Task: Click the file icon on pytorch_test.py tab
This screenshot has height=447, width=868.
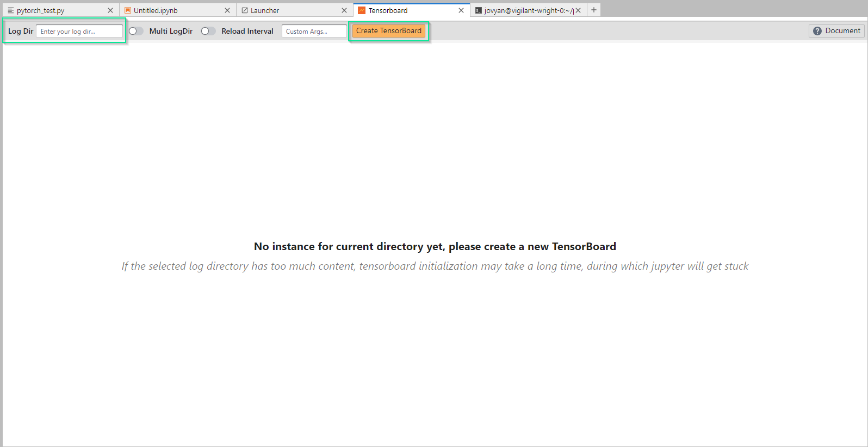Action: point(11,10)
